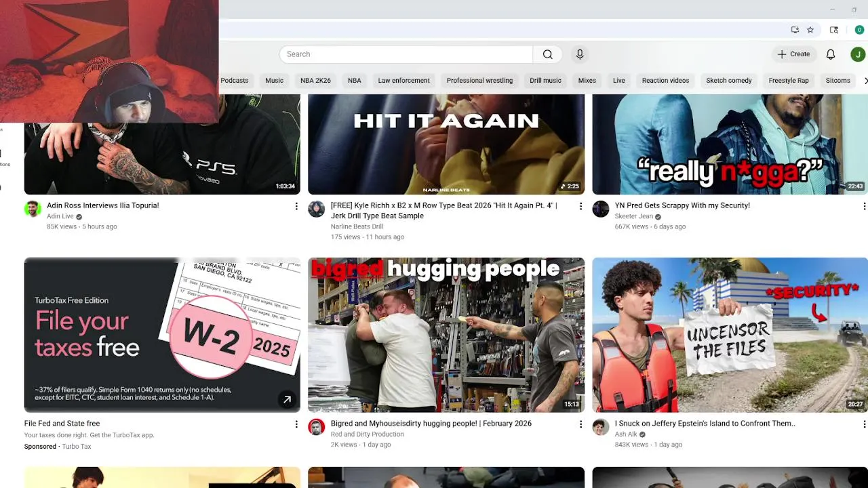Image resolution: width=868 pixels, height=488 pixels.
Task: Open Ash Alk channel avatar
Action: [601, 427]
